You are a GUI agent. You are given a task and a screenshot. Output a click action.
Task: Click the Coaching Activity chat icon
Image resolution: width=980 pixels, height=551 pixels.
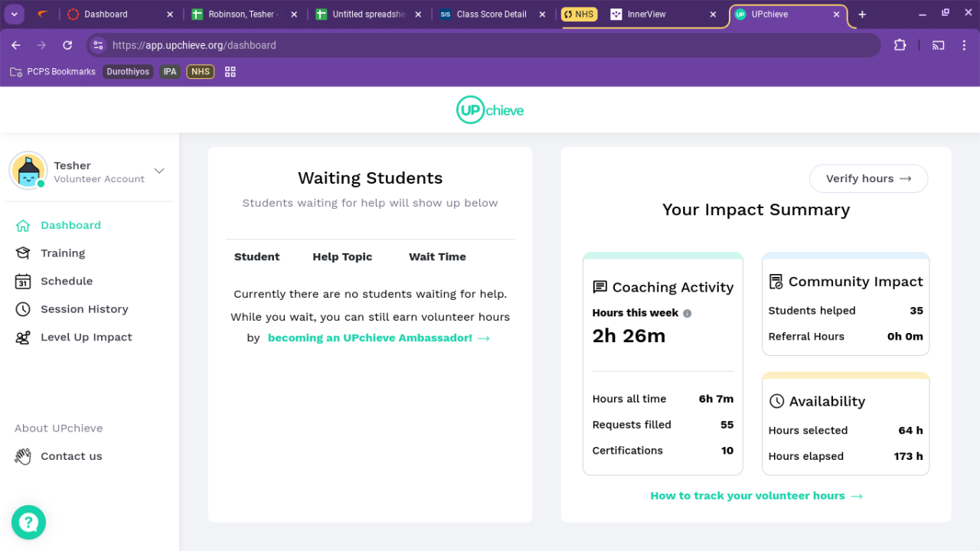pos(600,287)
